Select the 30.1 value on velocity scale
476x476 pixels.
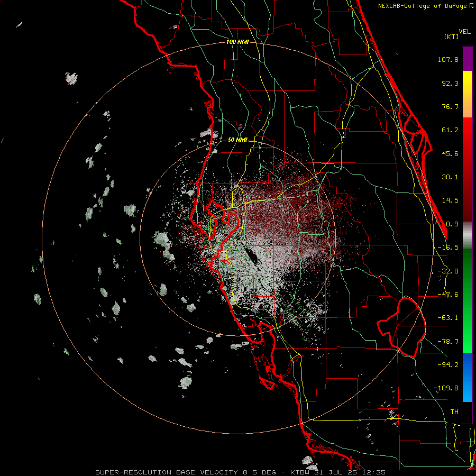click(450, 177)
